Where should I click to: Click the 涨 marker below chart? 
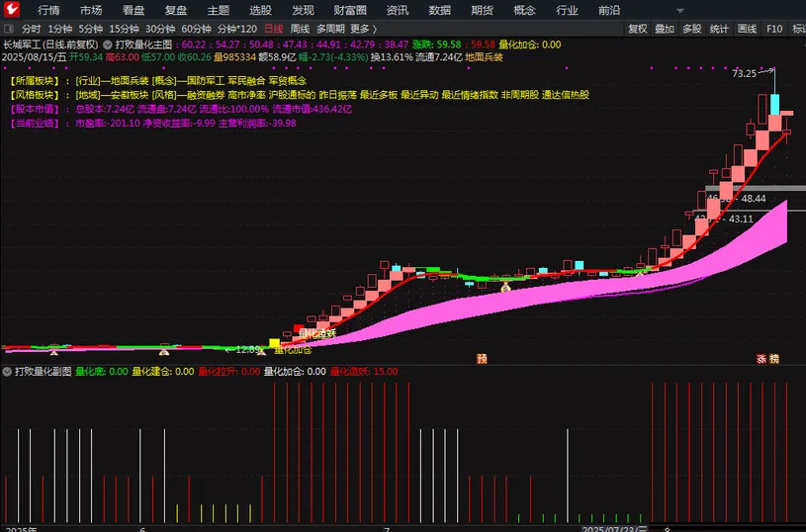point(761,359)
